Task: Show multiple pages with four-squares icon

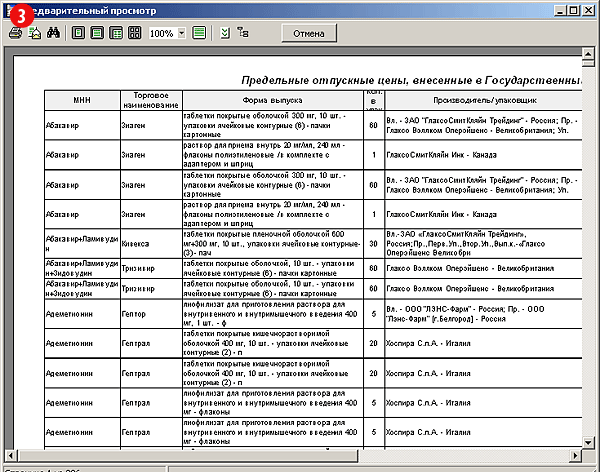Action: [x=134, y=33]
